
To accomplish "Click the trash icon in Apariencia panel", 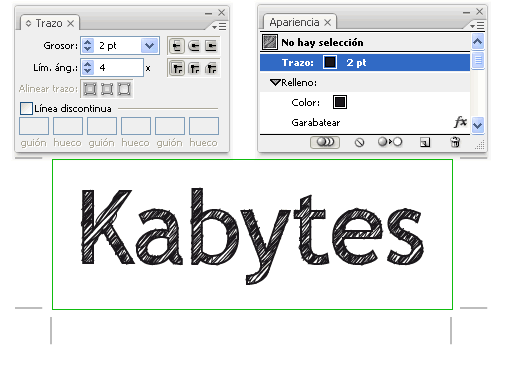I will pos(455,142).
